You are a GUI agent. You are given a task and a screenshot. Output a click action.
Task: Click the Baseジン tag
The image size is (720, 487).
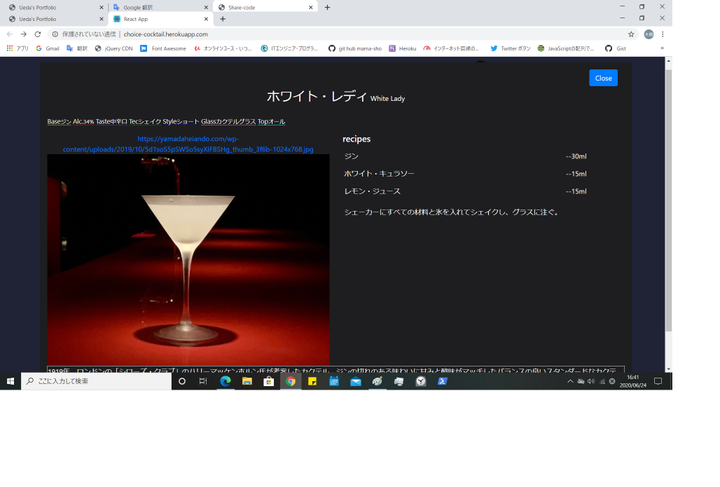point(59,122)
